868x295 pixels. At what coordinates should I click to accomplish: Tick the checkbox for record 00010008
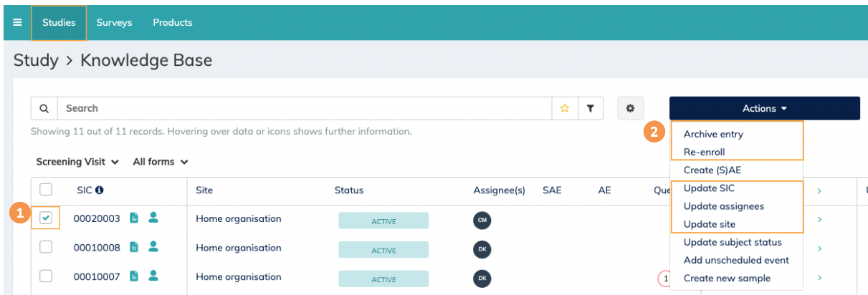point(46,247)
